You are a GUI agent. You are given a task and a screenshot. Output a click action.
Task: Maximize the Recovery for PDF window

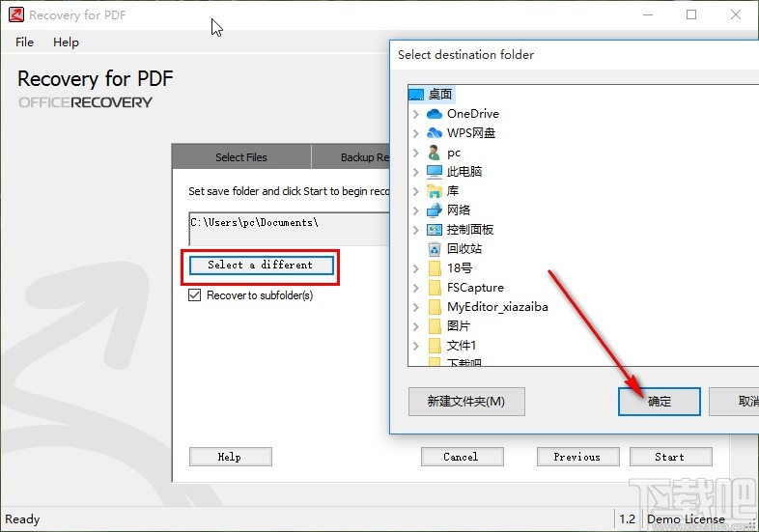click(x=691, y=14)
